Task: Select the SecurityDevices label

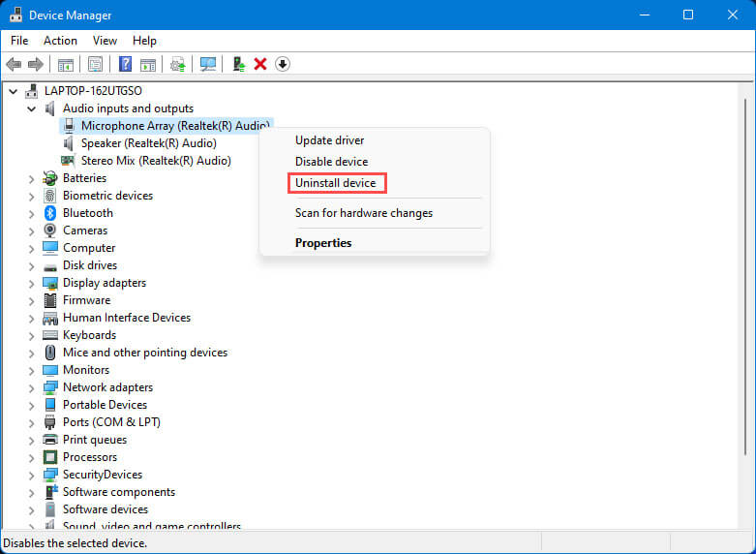Action: pos(103,475)
